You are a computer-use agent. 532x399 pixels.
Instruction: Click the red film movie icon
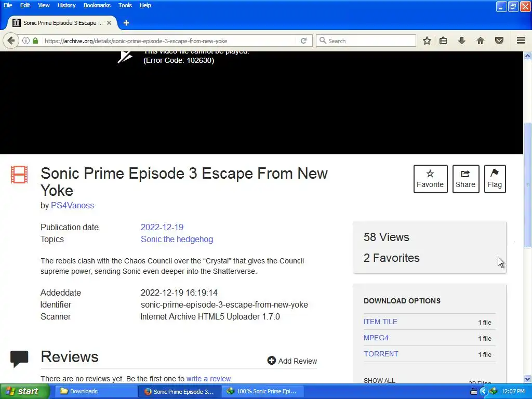point(19,175)
